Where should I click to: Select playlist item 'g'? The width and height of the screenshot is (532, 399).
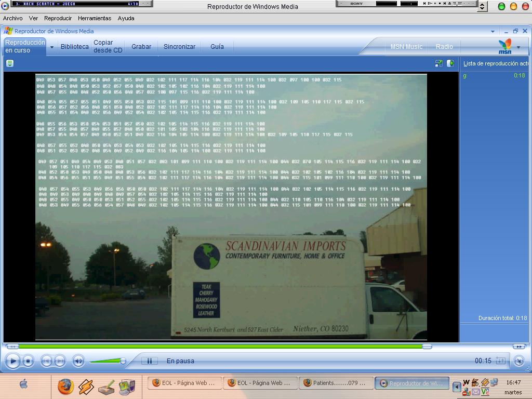(x=494, y=75)
